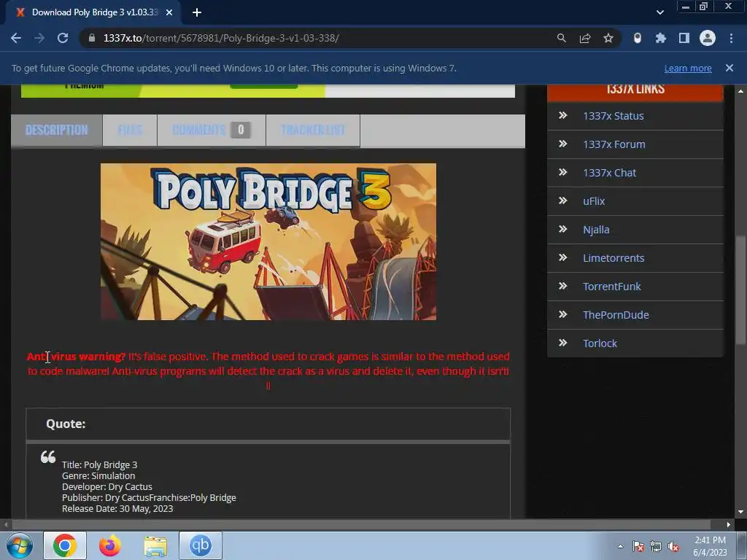Show hidden system tray icons
The height and width of the screenshot is (560, 747).
click(620, 546)
